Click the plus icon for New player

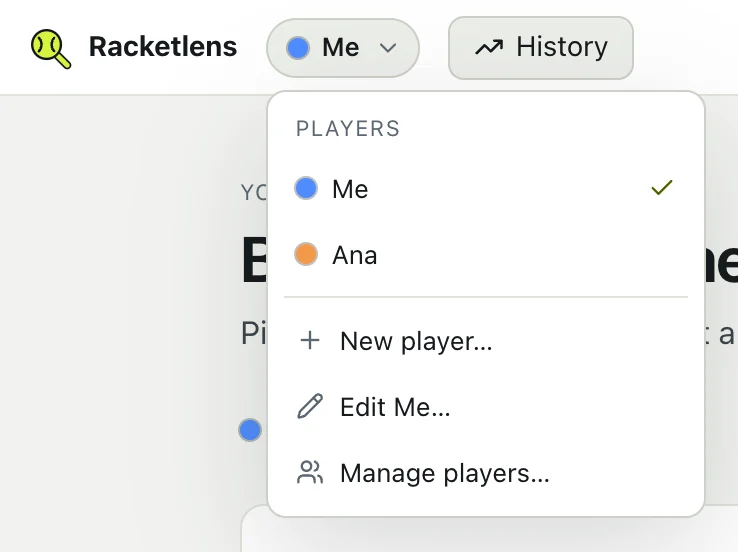pyautogui.click(x=310, y=340)
